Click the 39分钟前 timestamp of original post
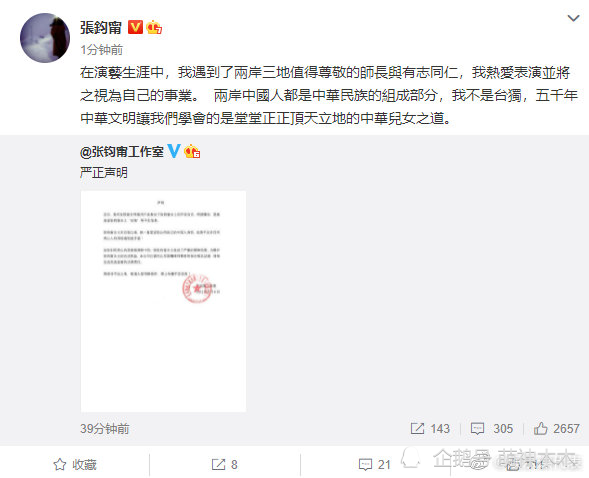589x478 pixels. pos(104,428)
